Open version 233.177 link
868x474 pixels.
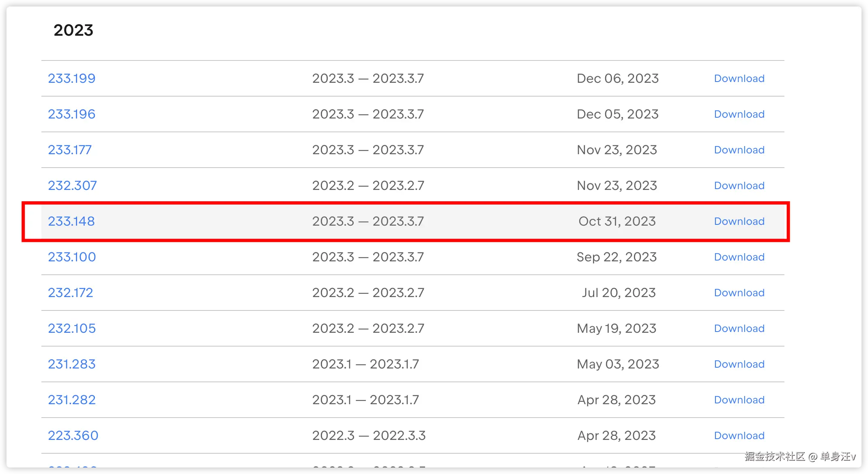(x=70, y=150)
